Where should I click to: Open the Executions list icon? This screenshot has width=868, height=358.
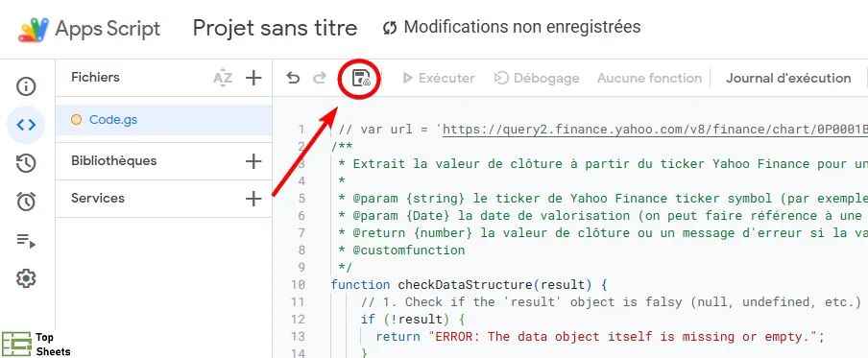point(26,240)
